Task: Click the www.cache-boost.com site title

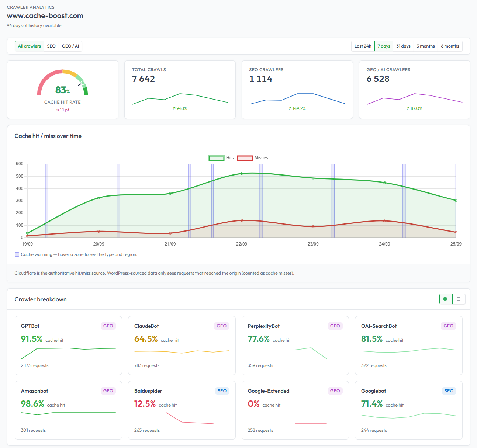Action: [x=45, y=16]
